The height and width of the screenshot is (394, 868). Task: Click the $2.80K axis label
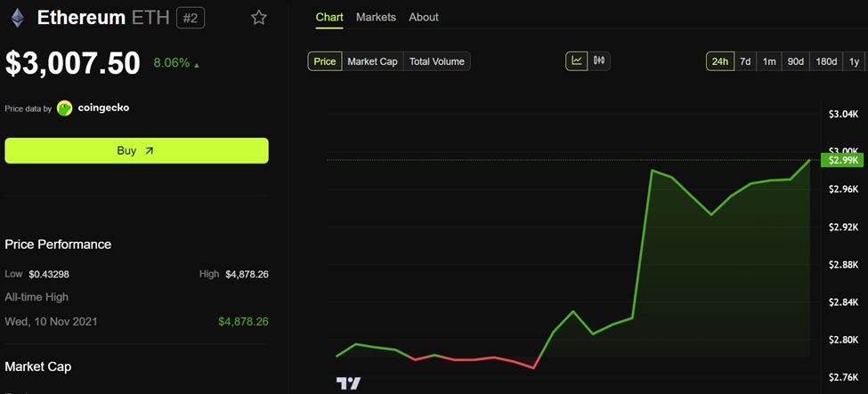(844, 340)
